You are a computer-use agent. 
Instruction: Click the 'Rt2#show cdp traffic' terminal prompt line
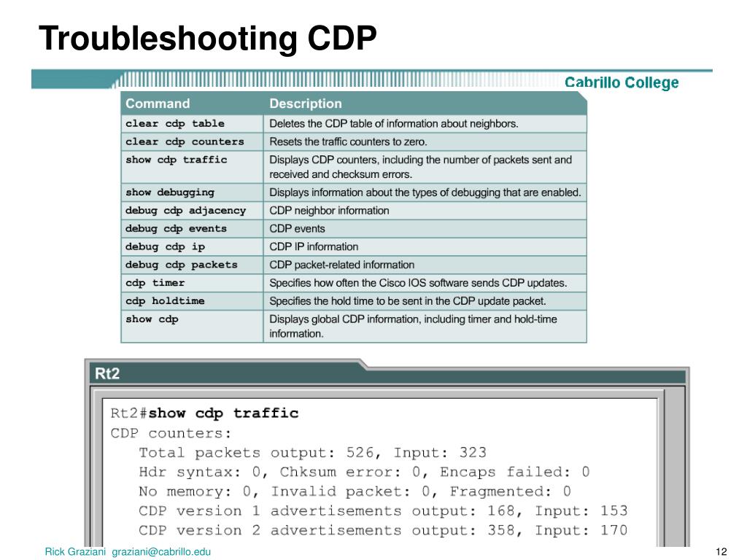click(x=204, y=413)
